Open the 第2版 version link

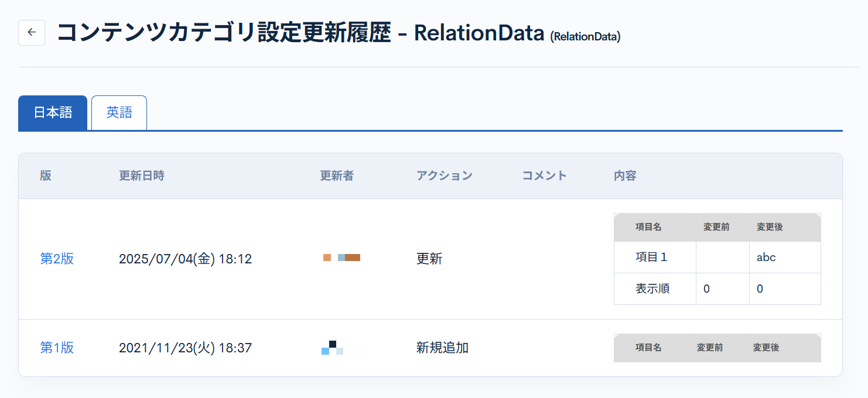point(57,259)
